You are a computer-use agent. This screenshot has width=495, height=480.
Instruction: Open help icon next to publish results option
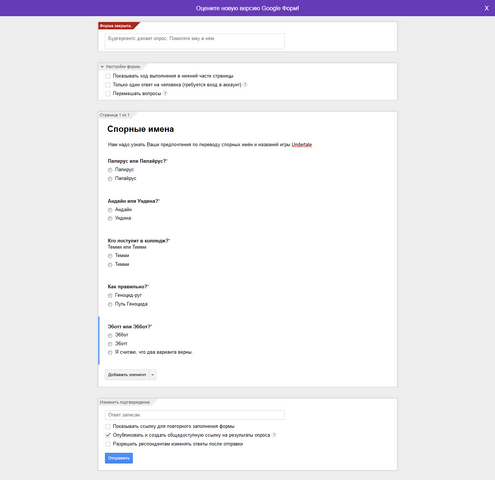coord(274,435)
